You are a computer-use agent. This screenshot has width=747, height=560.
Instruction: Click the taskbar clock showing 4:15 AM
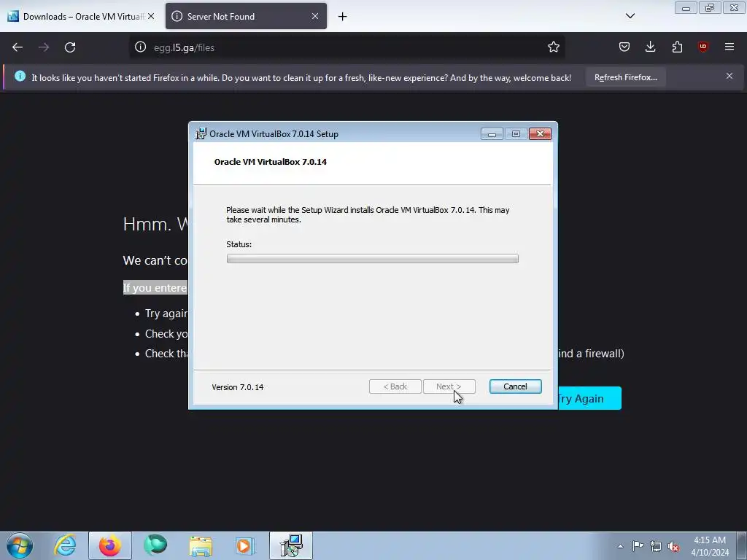[x=710, y=546]
